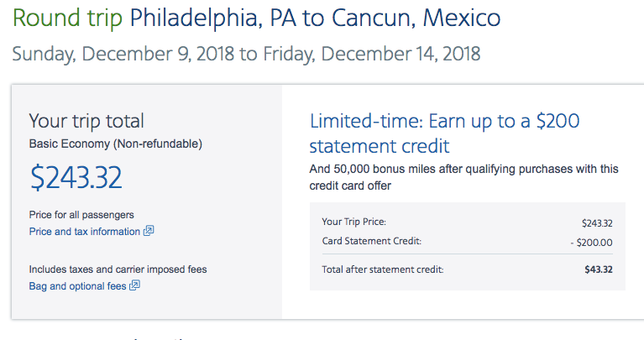Click the Total after statement credit row
This screenshot has width=644, height=340.
(x=468, y=269)
